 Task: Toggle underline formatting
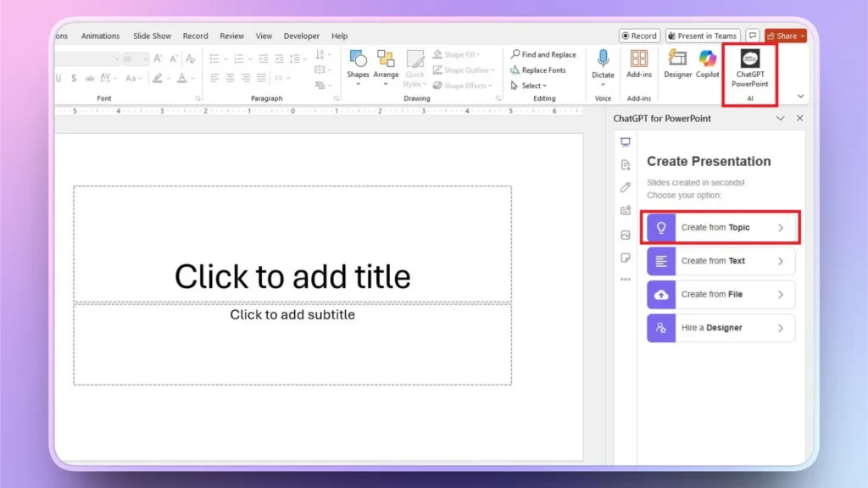pyautogui.click(x=58, y=78)
